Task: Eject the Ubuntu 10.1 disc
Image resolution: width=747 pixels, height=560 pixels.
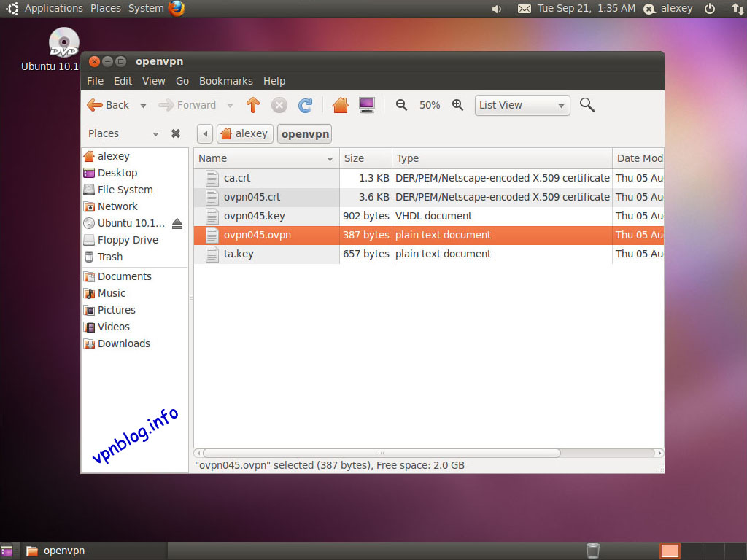Action: 177,223
